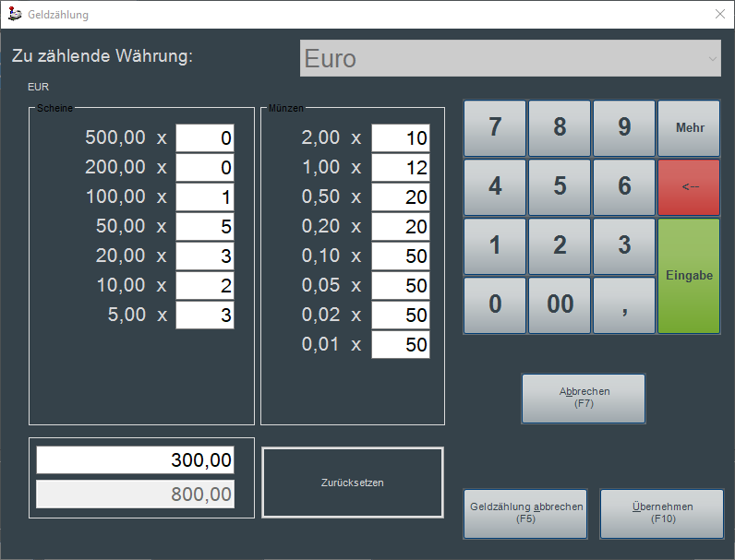Select the 100,00 banknote count field
735x560 pixels.
(x=205, y=197)
